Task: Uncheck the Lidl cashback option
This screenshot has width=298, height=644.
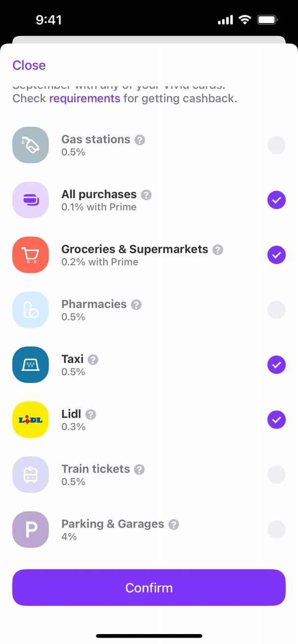Action: (276, 420)
